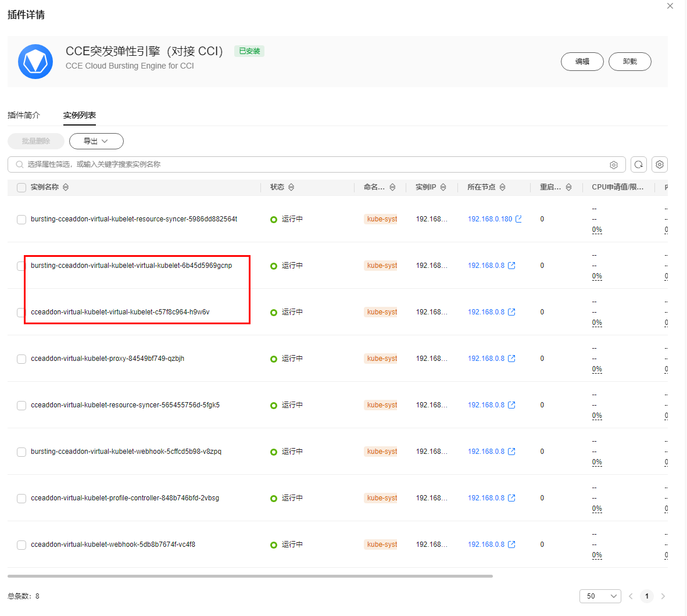Sort by namespace column arrows

point(392,187)
